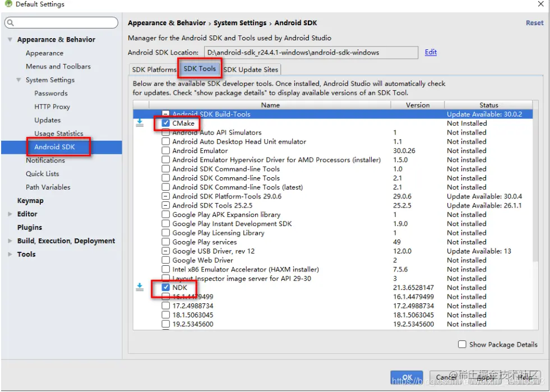Click the settings search field
Image resolution: width=550 pixels, height=392 pixels.
[x=61, y=23]
